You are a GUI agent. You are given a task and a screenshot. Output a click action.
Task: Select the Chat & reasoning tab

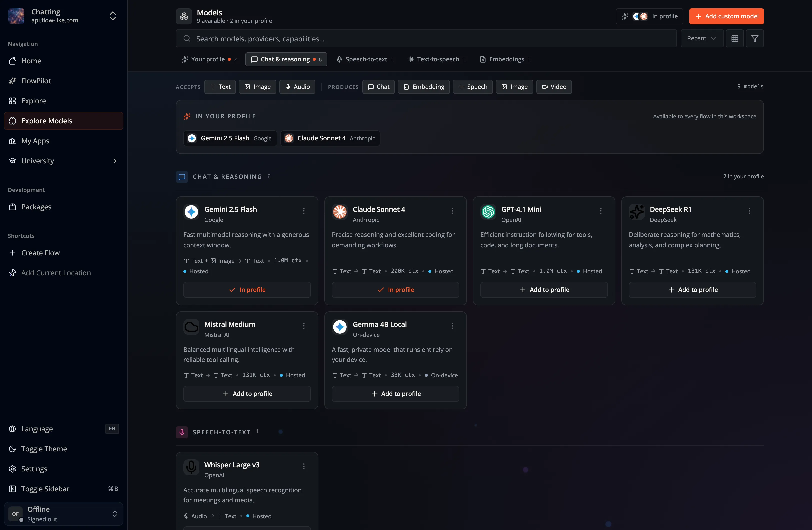click(x=286, y=59)
